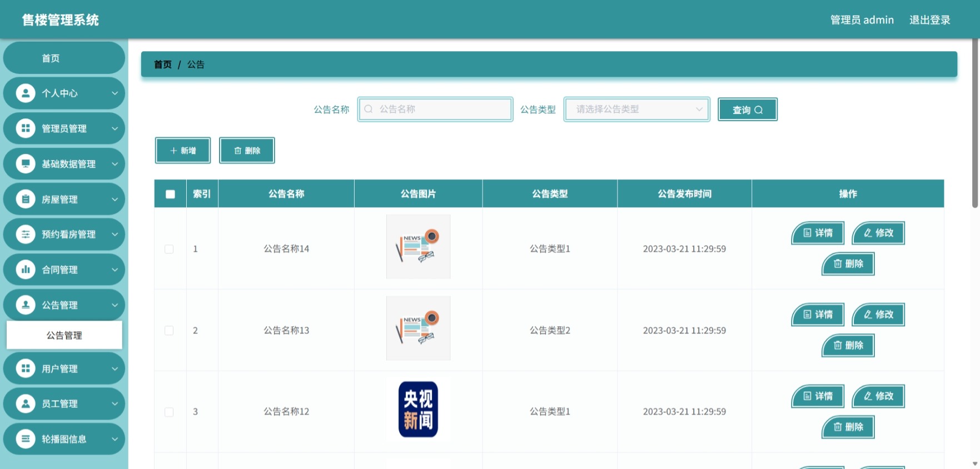Click the 详情 document icon for 公告名称14
The image size is (980, 469).
[x=807, y=233]
